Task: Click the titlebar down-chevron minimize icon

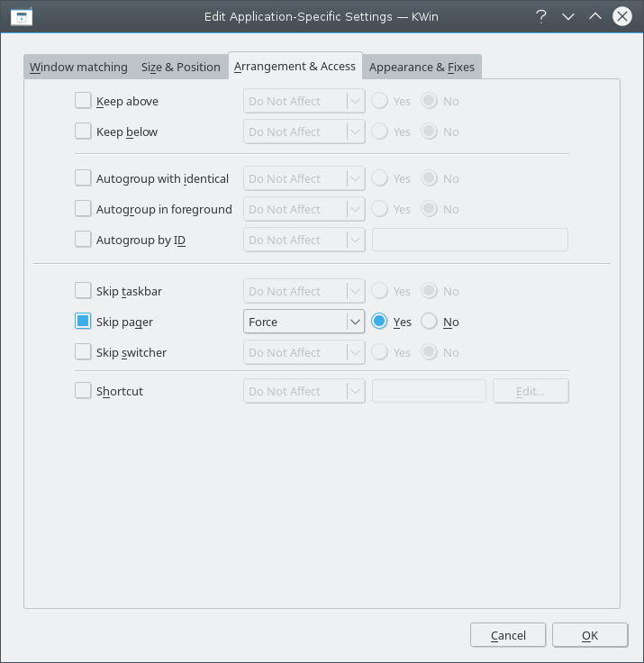Action: 568,15
